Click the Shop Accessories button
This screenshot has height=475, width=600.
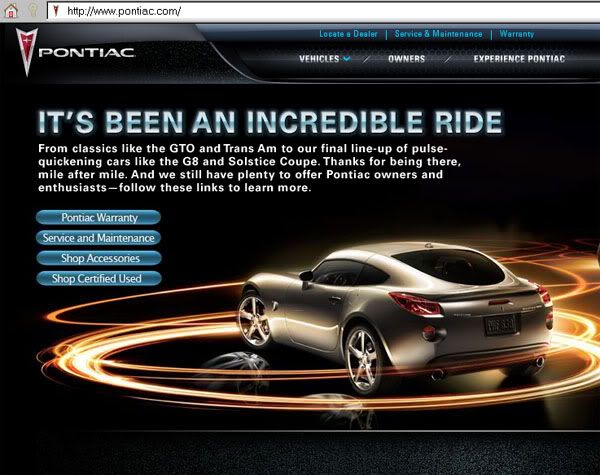99,258
